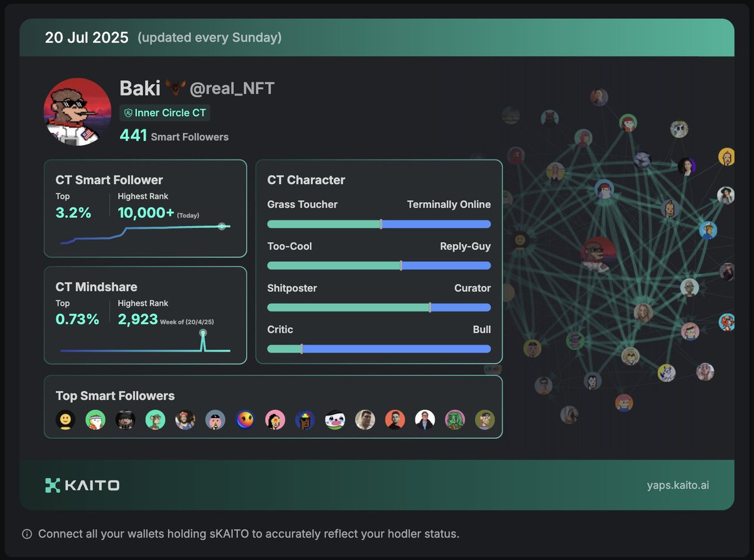
Task: Click the Grass Toucher vs Terminally Online bar
Action: coord(379,224)
